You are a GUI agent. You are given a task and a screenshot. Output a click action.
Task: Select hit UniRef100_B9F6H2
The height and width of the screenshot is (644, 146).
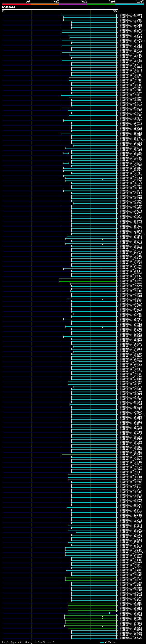pos(131,399)
